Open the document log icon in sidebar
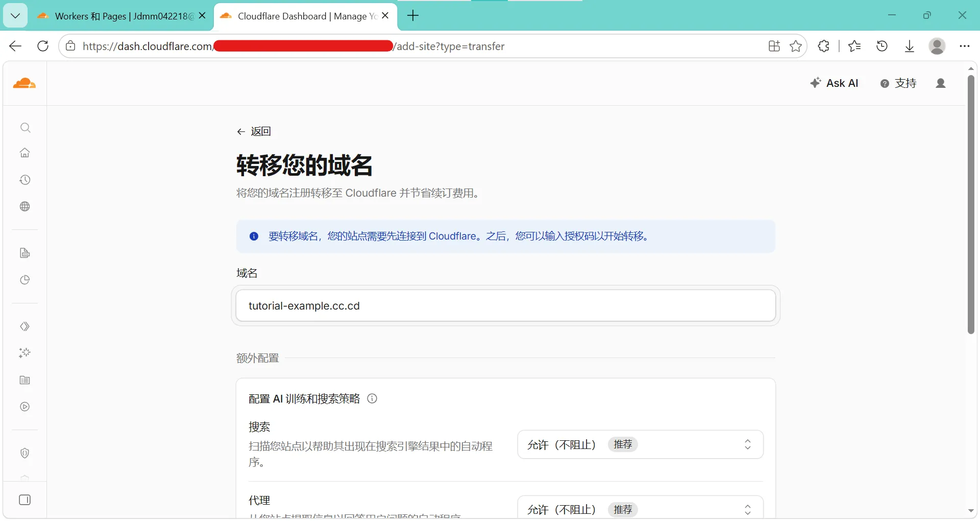The image size is (980, 521). pyautogui.click(x=25, y=253)
